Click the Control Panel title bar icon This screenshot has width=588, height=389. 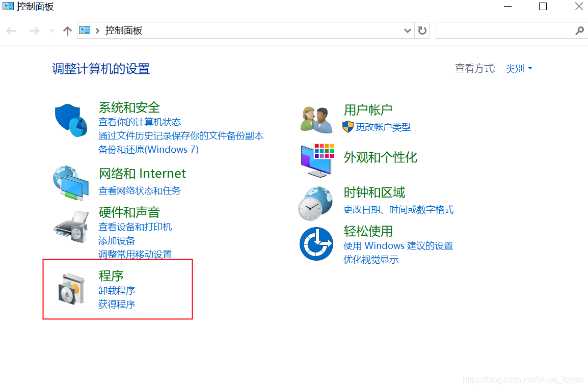click(x=8, y=6)
